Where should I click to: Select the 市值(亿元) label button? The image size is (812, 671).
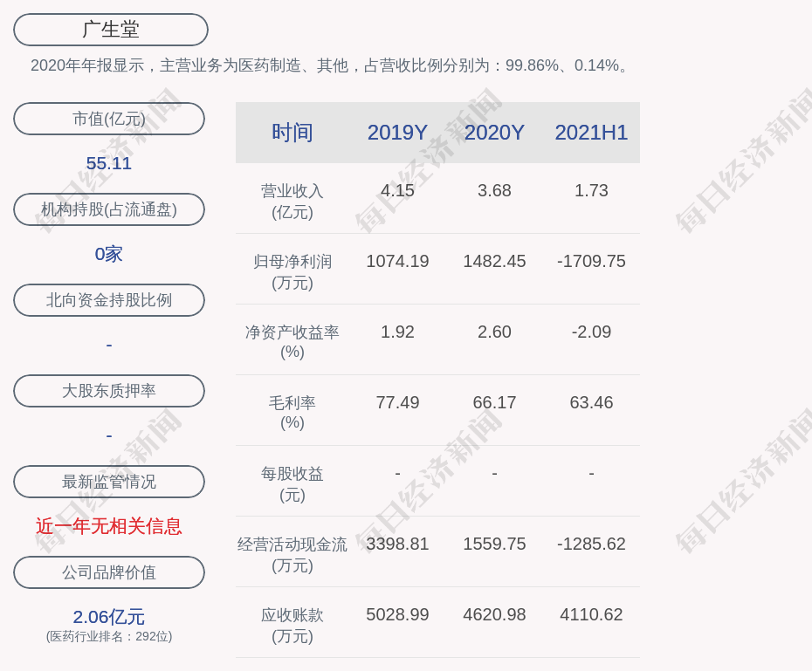point(109,119)
